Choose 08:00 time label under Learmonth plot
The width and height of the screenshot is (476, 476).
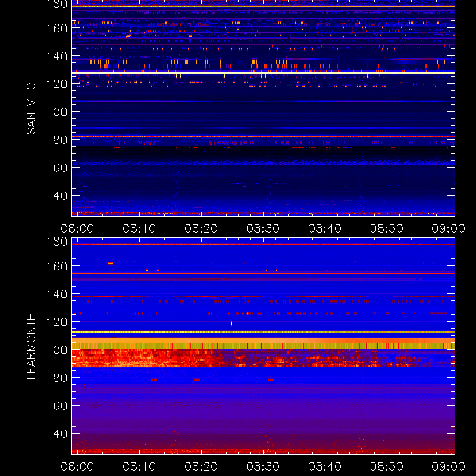coord(77,466)
